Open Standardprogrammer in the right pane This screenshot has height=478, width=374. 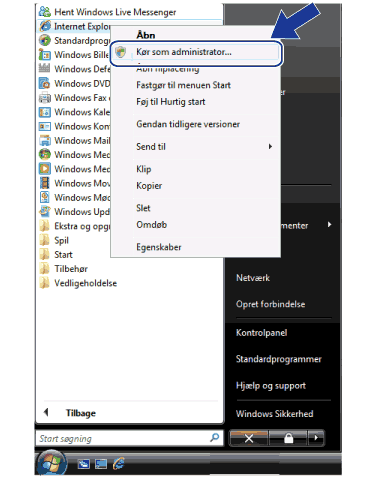tap(279, 359)
